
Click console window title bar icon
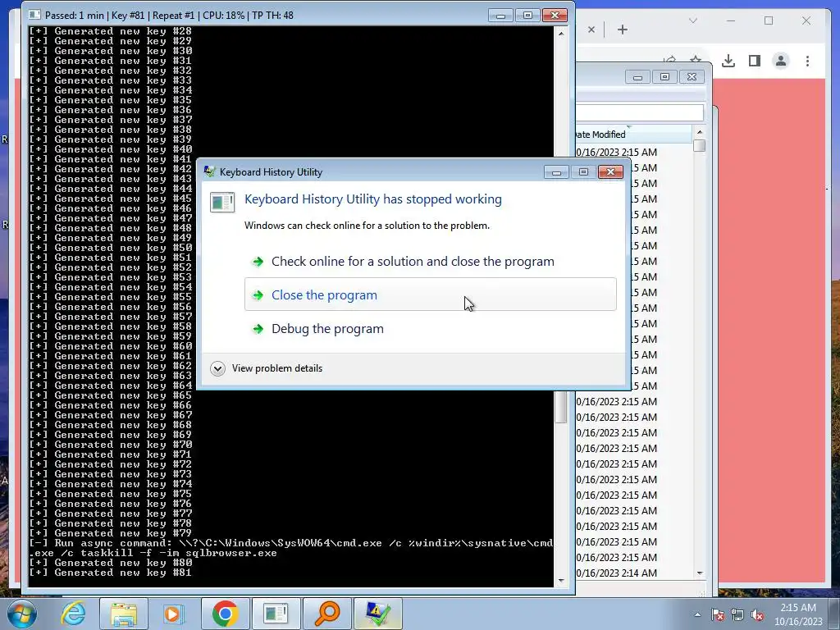pyautogui.click(x=35, y=15)
